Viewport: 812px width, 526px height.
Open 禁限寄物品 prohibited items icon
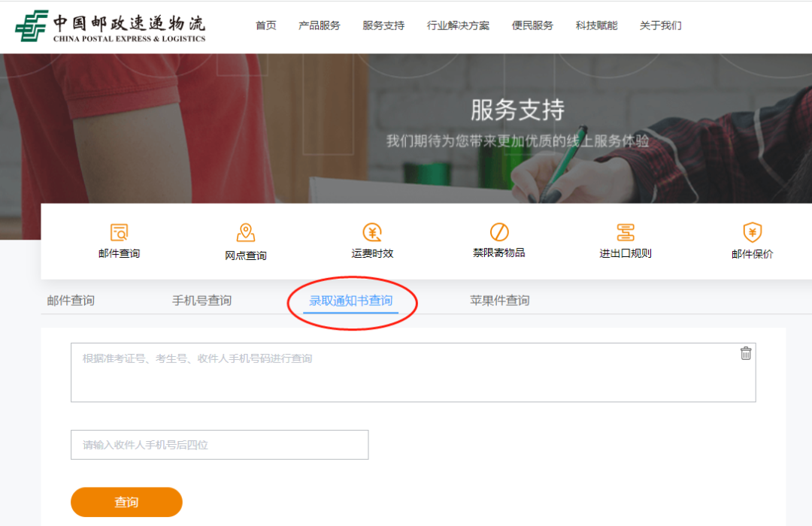click(498, 231)
